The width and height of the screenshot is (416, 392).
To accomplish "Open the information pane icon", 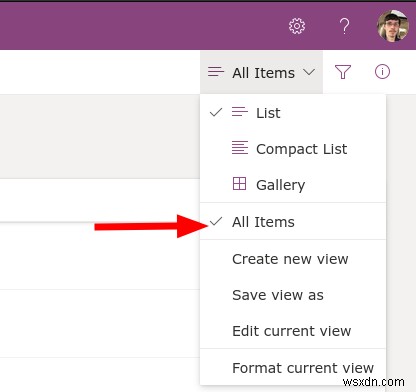I will [382, 72].
